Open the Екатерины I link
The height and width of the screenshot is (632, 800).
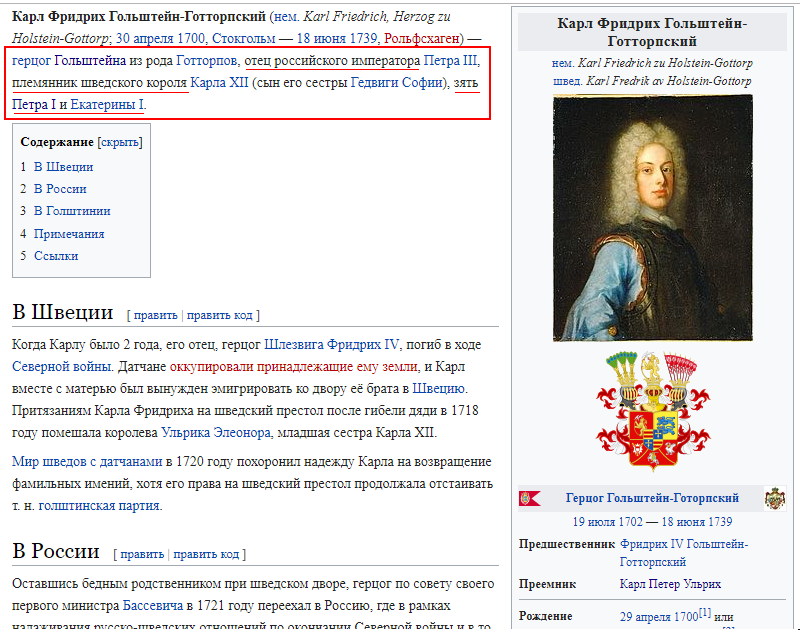(107, 105)
